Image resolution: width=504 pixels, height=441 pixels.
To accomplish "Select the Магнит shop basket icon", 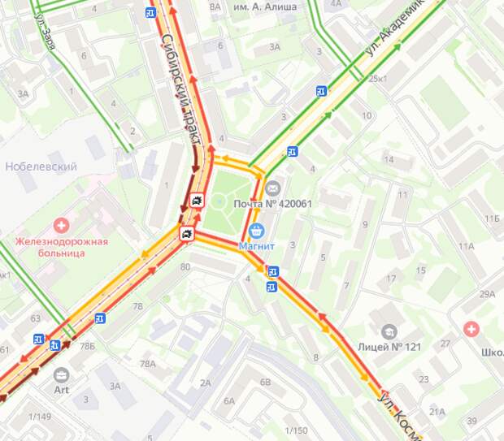I will point(257,231).
